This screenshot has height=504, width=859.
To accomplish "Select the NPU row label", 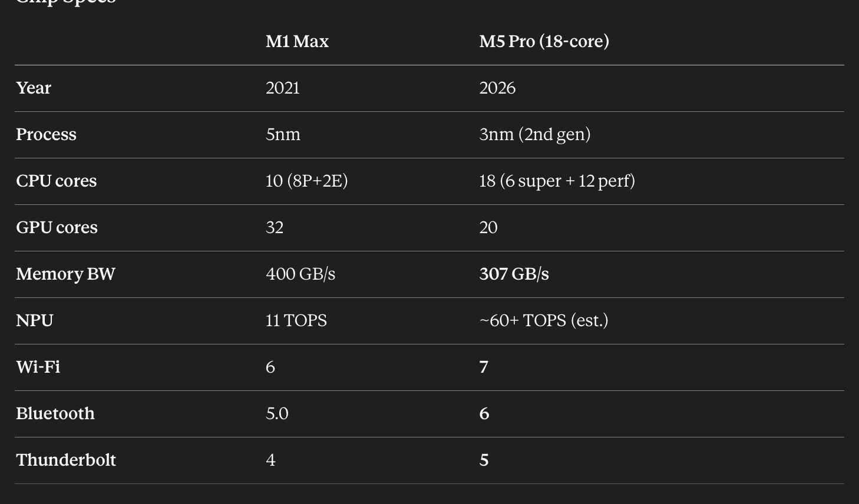I will 35,320.
